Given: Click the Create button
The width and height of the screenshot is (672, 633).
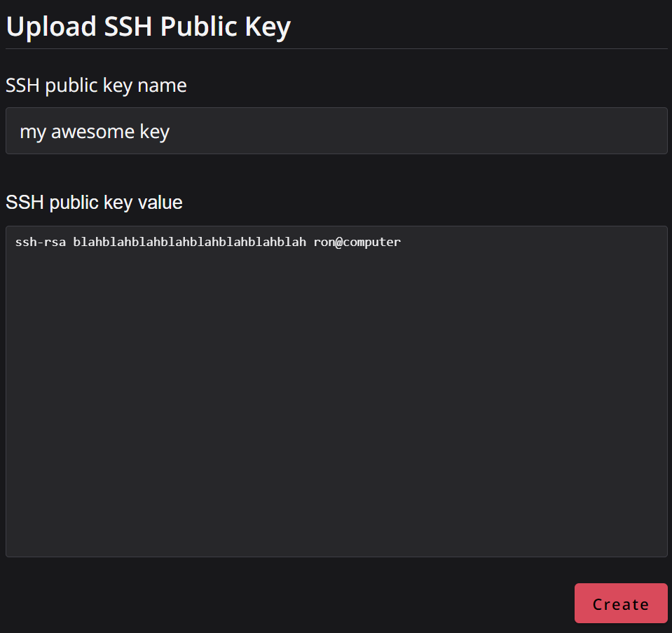Looking at the screenshot, I should tap(621, 604).
